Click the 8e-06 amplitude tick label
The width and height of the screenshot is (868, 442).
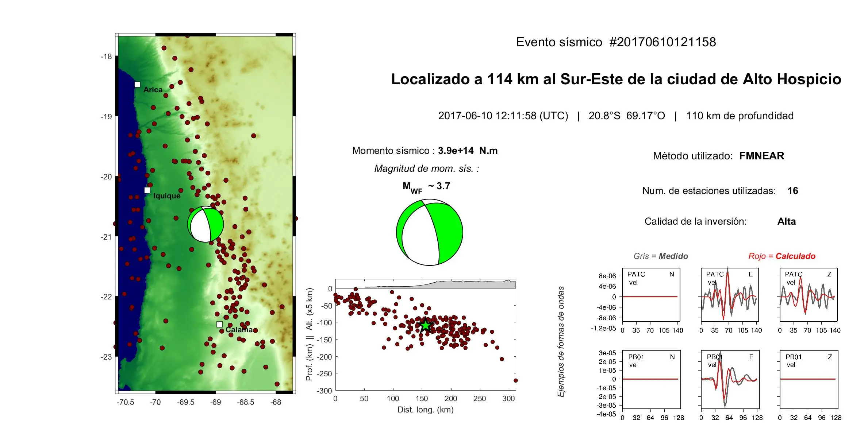(607, 276)
